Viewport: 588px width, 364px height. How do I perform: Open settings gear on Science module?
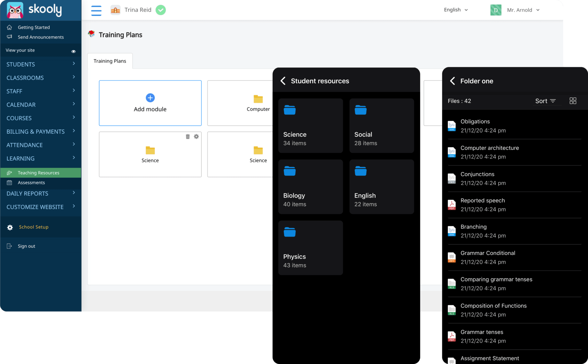[196, 137]
